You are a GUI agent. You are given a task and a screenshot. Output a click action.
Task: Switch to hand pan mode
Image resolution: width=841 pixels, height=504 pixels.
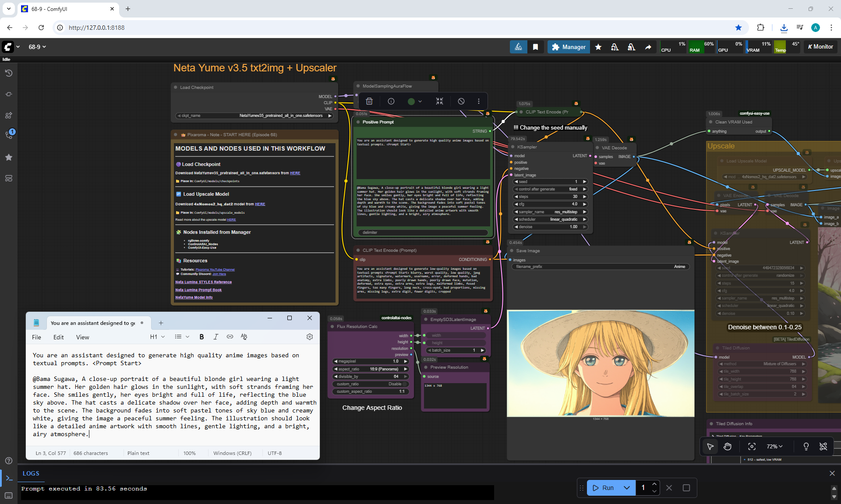point(728,446)
